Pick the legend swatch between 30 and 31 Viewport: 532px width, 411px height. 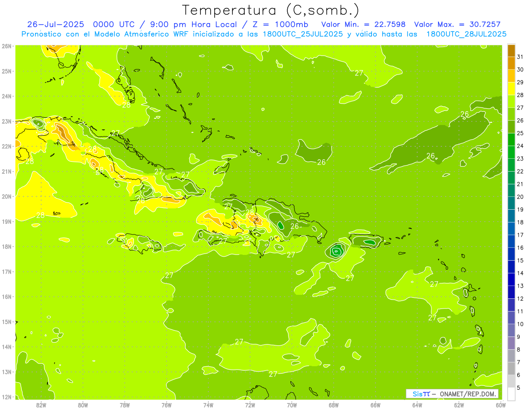coord(511,63)
